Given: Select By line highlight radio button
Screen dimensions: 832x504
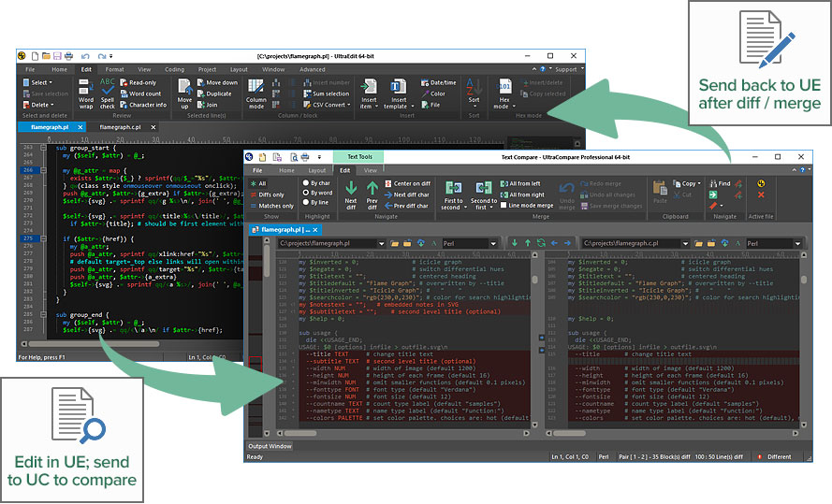Looking at the screenshot, I should 306,203.
